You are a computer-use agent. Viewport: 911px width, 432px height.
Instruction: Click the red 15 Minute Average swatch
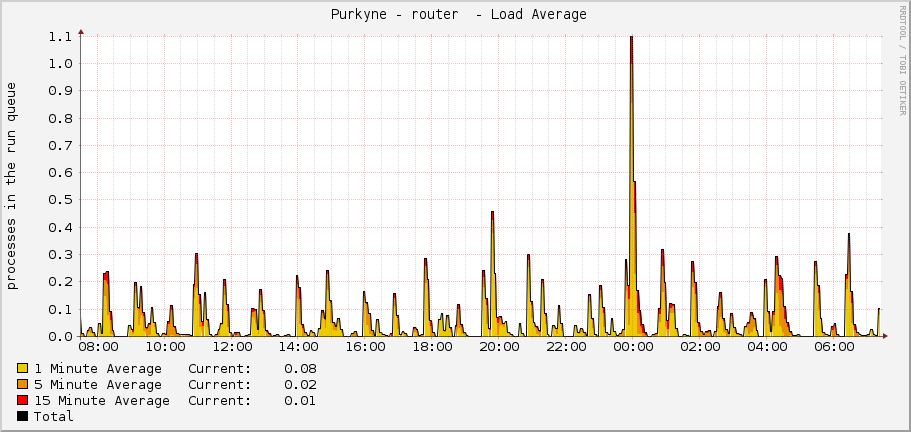pyautogui.click(x=23, y=400)
